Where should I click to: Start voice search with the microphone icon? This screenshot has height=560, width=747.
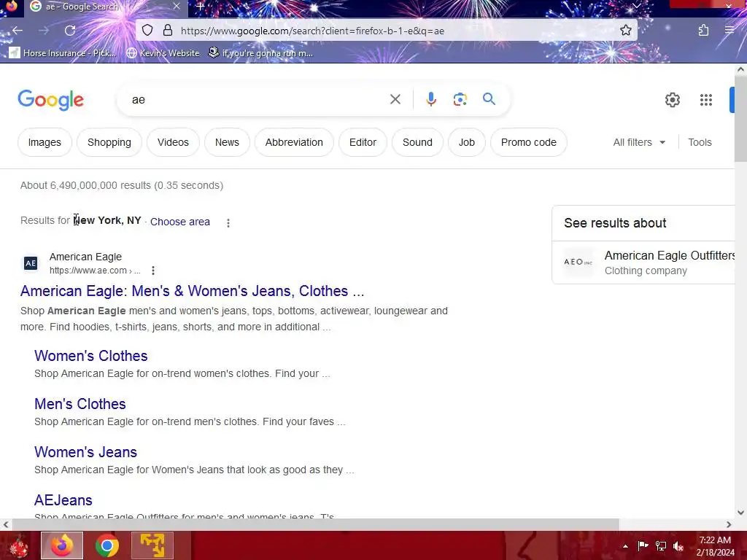pyautogui.click(x=430, y=99)
